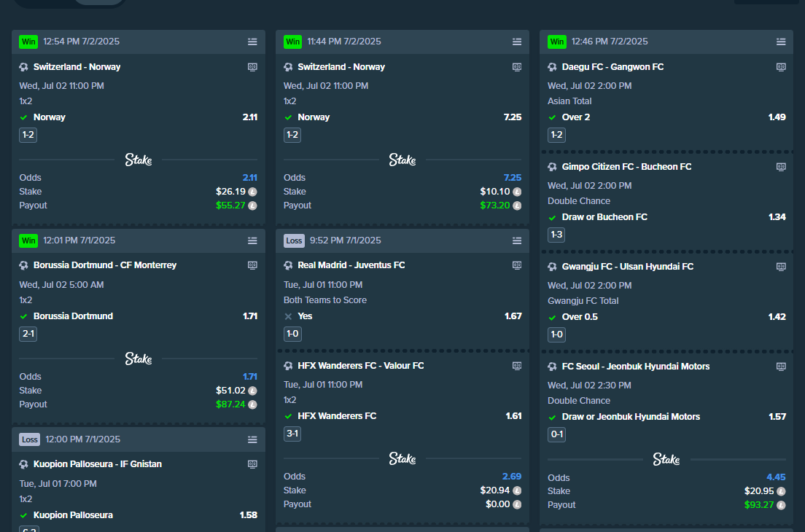The image size is (805, 532).
Task: Open the menu for the 12:46 PM 7/2/2025 bet
Action: (781, 42)
